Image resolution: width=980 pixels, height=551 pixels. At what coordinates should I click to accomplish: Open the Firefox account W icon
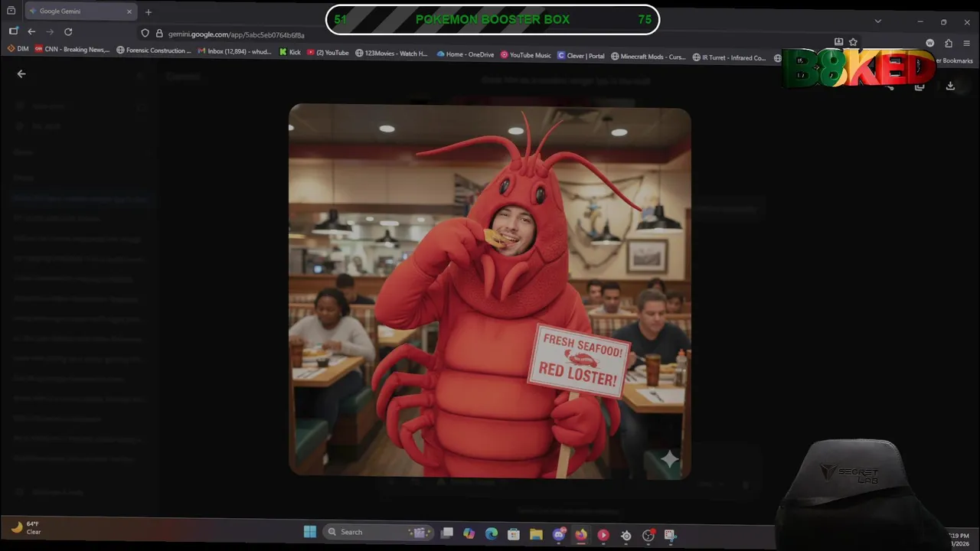pyautogui.click(x=929, y=43)
